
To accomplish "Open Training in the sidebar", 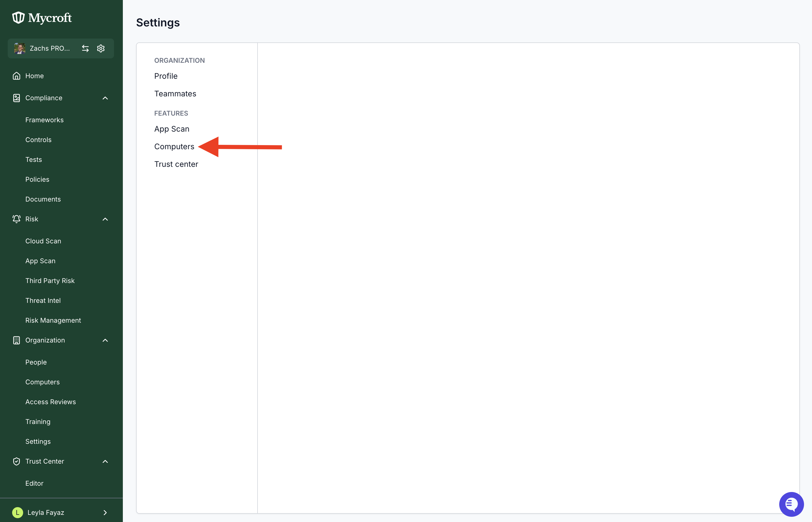I will pos(38,422).
